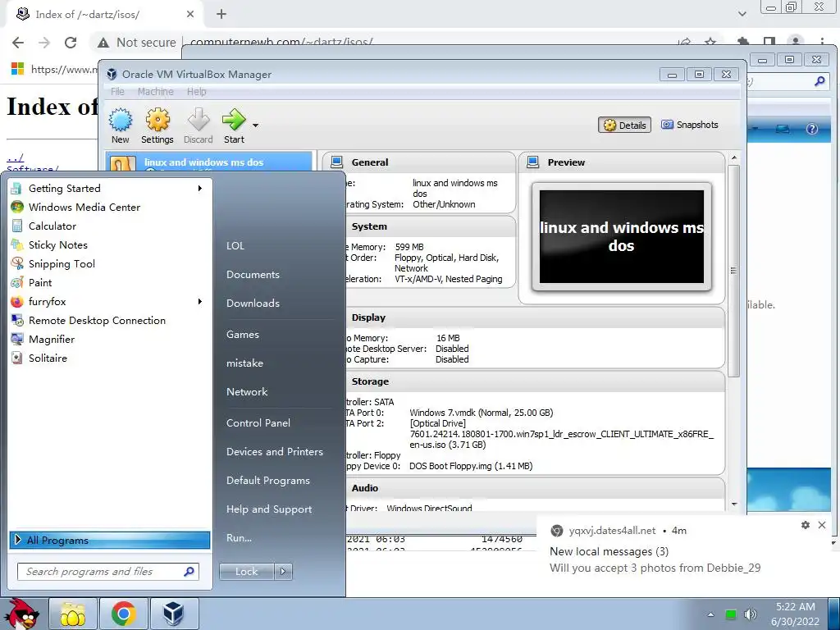Screen dimensions: 840x630
Task: Open Magnifier
Action: pyautogui.click(x=107, y=339)
